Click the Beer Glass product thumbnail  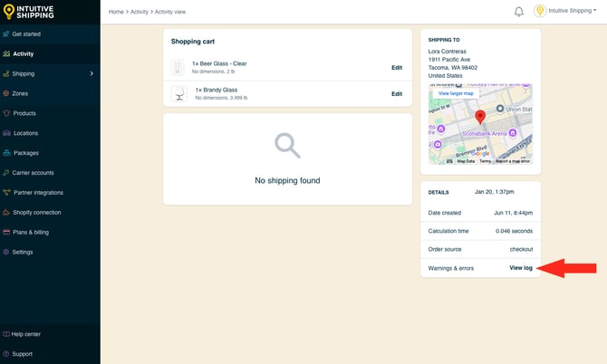(178, 67)
